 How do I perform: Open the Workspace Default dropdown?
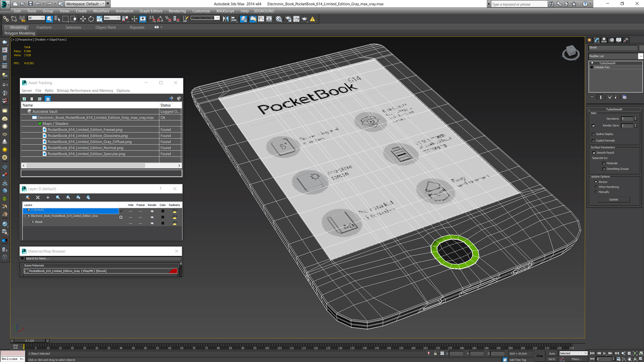click(x=85, y=4)
